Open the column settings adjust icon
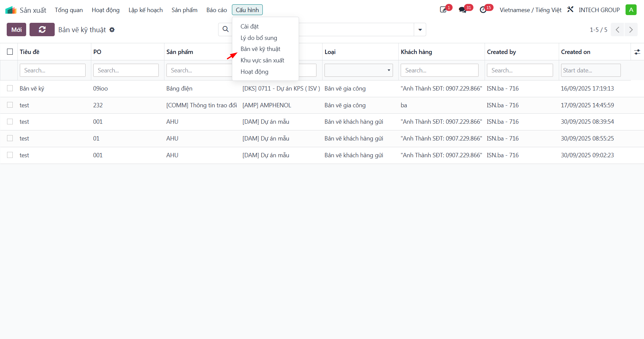This screenshot has height=339, width=644. (637, 52)
